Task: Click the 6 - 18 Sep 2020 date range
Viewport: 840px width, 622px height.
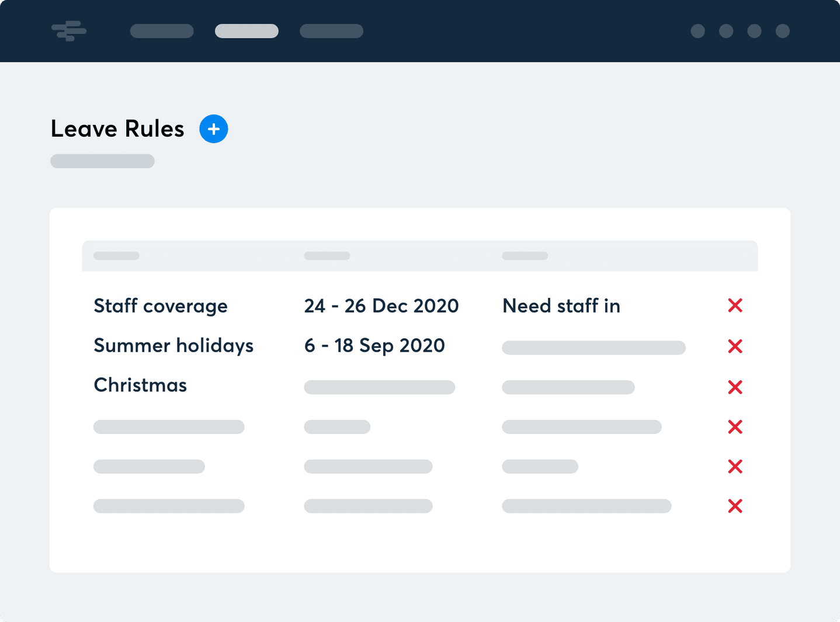Action: 374,346
